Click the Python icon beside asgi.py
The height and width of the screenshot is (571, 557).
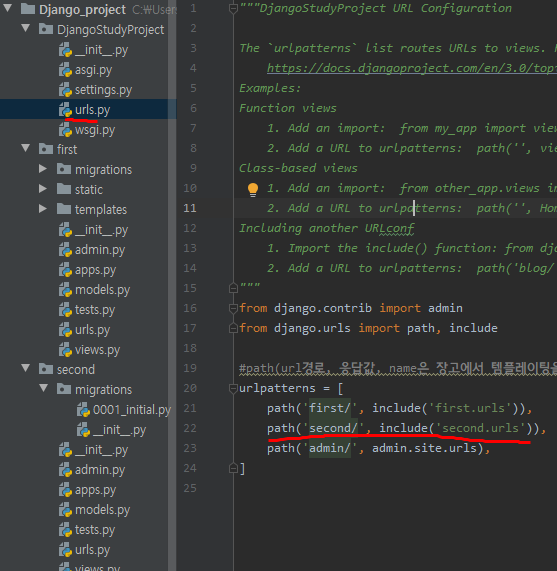tap(66, 70)
